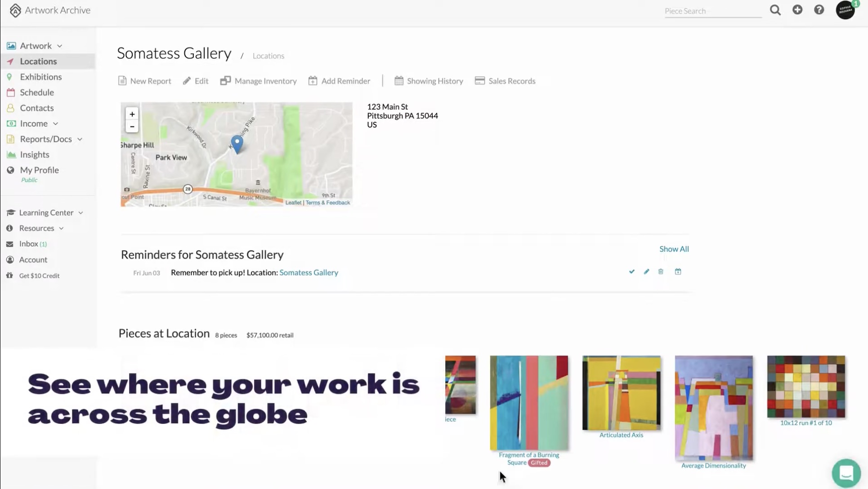Click the Schedule calendar icon
This screenshot has height=489, width=868.
click(11, 93)
